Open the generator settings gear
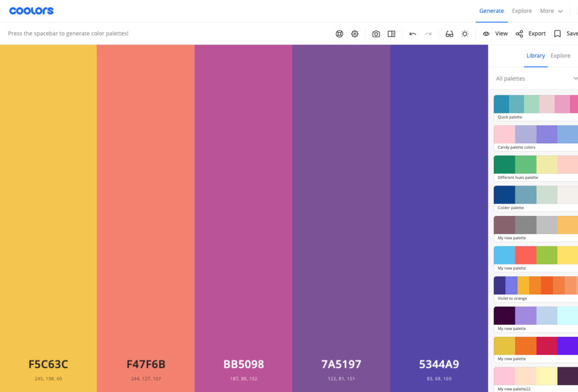The height and width of the screenshot is (392, 578). (354, 34)
